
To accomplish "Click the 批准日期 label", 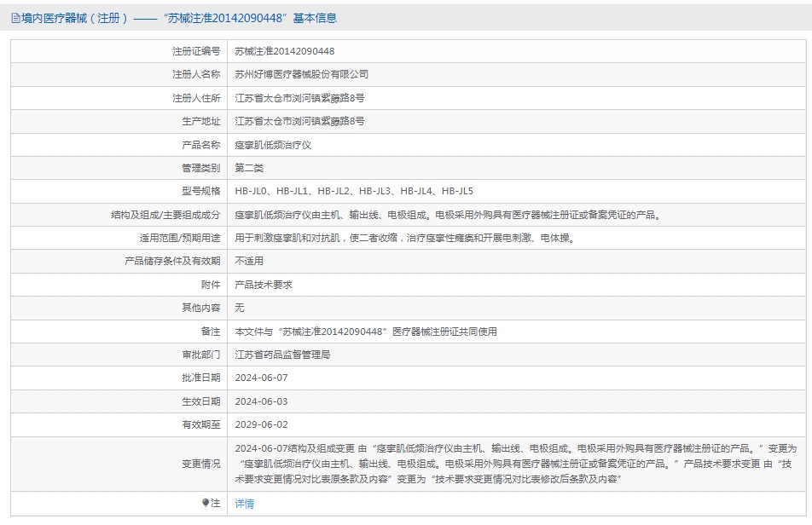I will 201,378.
